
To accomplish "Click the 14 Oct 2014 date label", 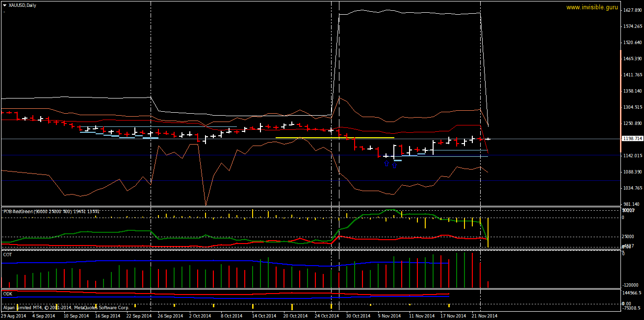I will (264, 316).
